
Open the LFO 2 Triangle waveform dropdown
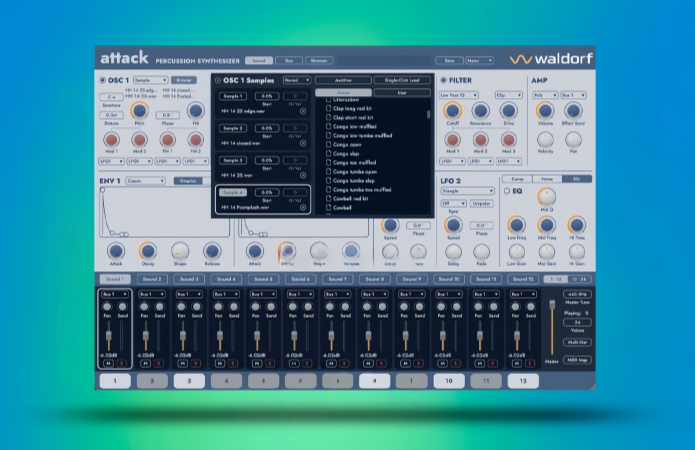pos(467,191)
